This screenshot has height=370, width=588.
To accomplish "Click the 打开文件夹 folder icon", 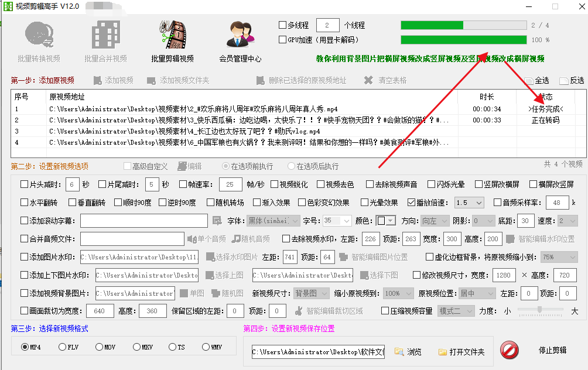I will point(443,352).
